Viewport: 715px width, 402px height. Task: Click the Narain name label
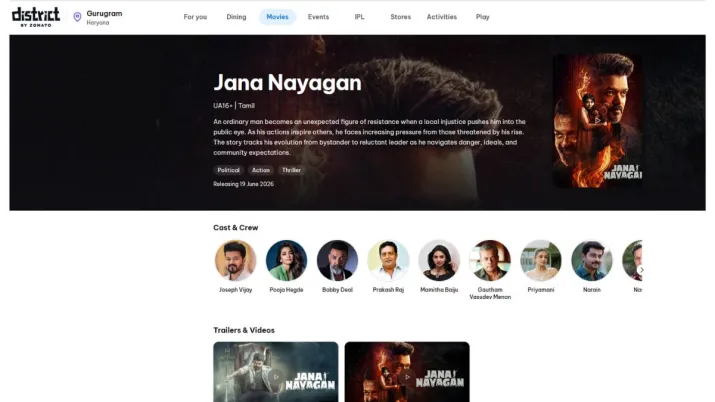pos(592,290)
